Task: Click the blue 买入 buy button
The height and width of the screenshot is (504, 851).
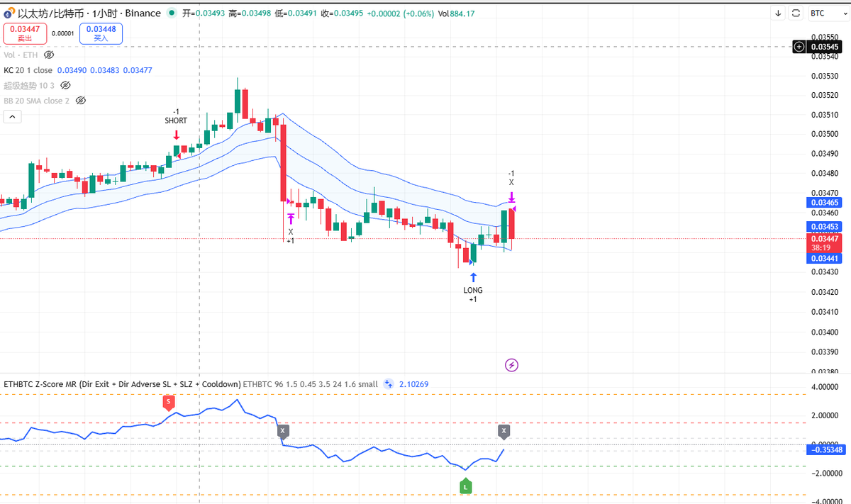Action: [101, 33]
